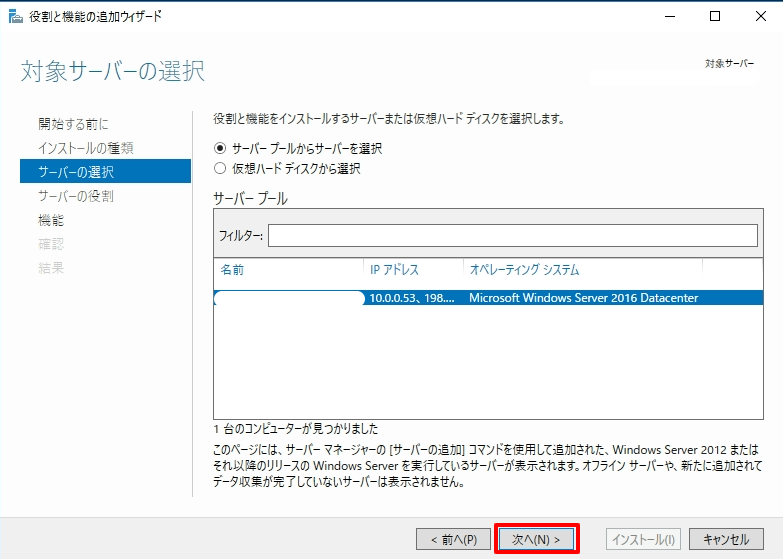Click the 対象サーバーの選択 page title
The image size is (783, 559).
coord(113,71)
